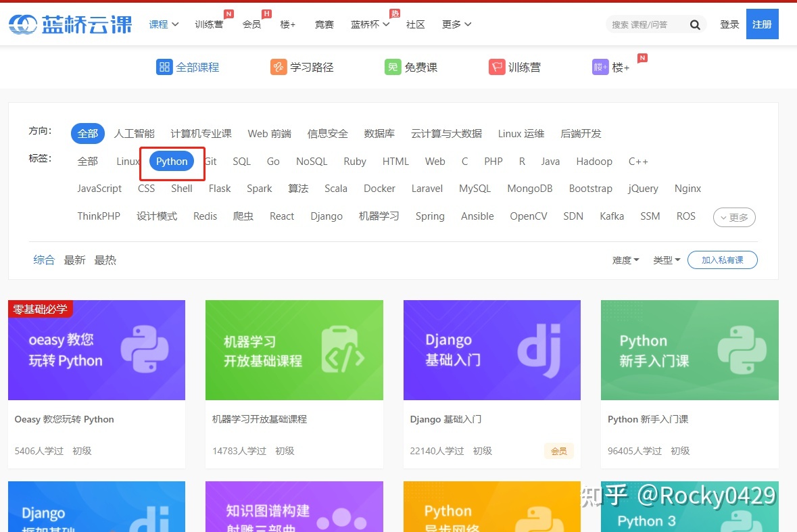Select the MongoDB tag

tap(529, 189)
